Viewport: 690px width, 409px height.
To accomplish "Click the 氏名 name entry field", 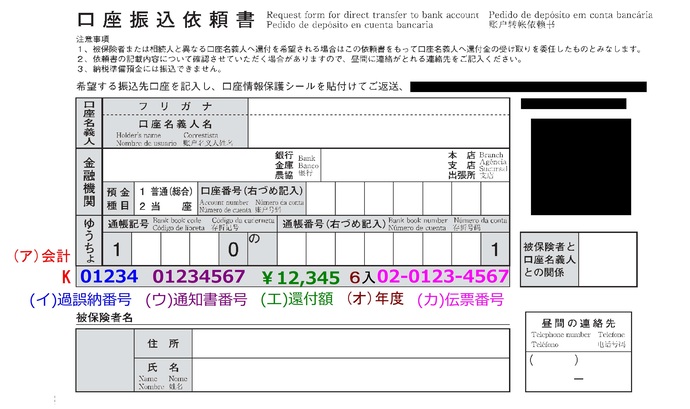I will click(x=351, y=375).
